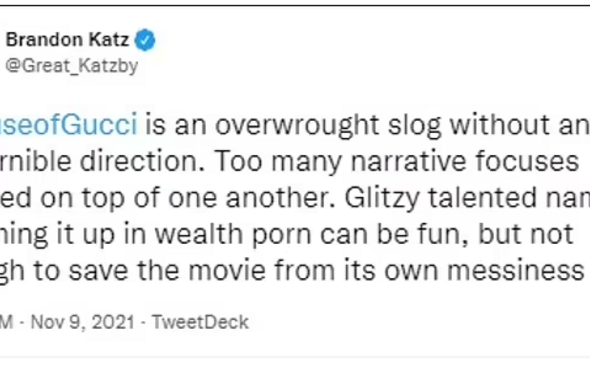
Task: Open Brandon Katz display name profile link
Action: pos(67,40)
